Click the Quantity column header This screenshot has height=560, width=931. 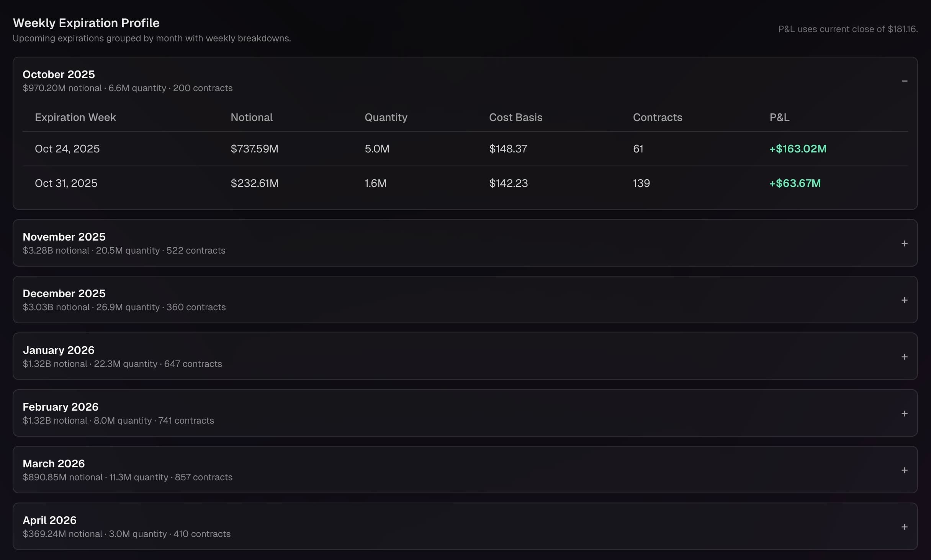pyautogui.click(x=386, y=117)
